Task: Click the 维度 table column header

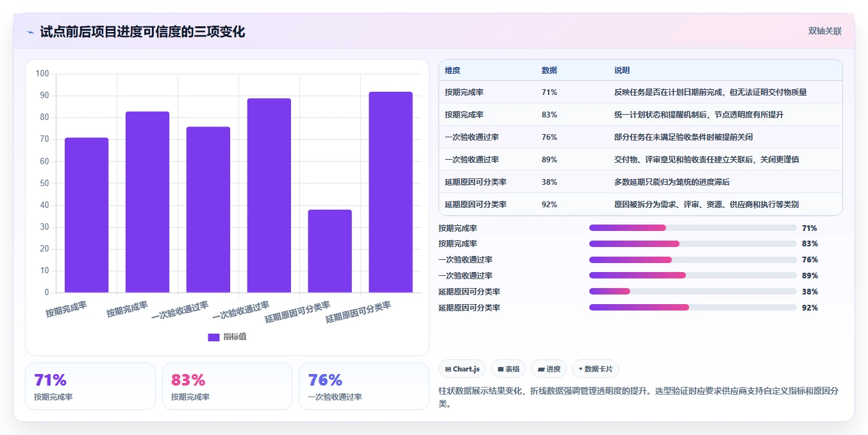Action: [453, 71]
